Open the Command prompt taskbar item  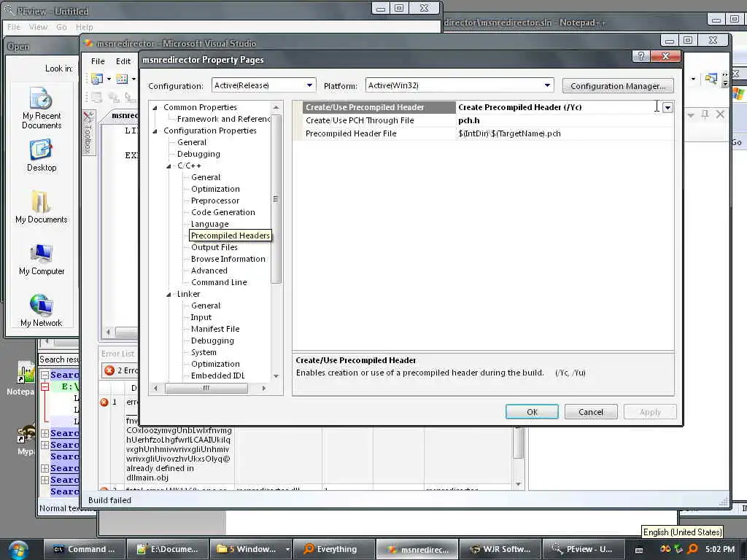pos(85,549)
